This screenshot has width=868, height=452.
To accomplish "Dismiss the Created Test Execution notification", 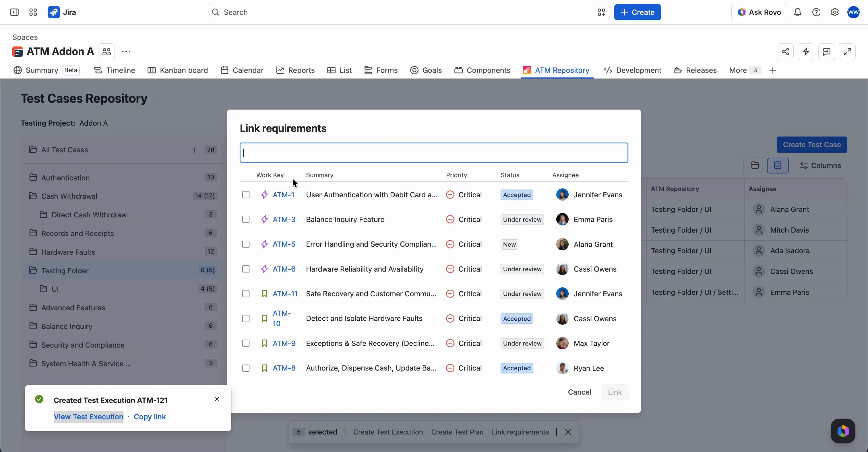I will coord(217,399).
